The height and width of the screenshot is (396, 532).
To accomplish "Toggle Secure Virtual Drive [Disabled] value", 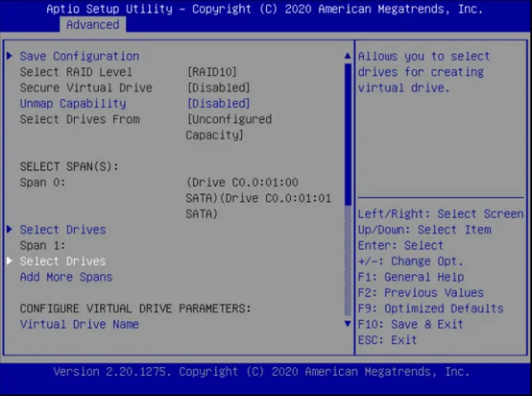I will [219, 87].
